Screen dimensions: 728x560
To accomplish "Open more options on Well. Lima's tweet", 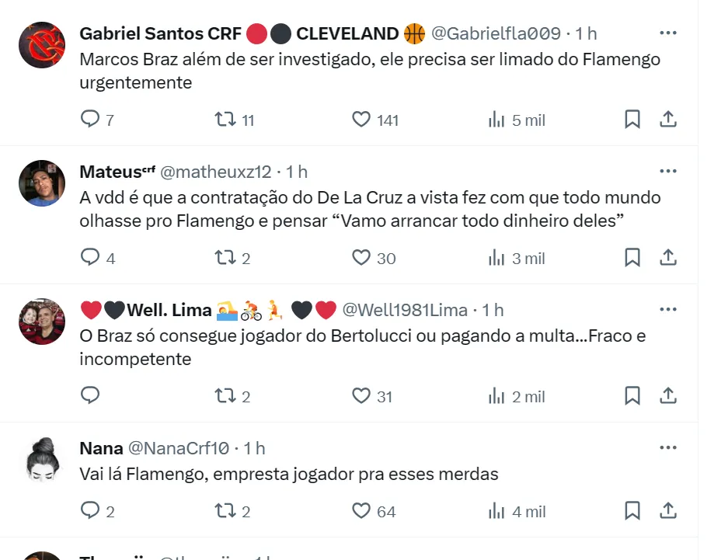I will click(x=667, y=309).
